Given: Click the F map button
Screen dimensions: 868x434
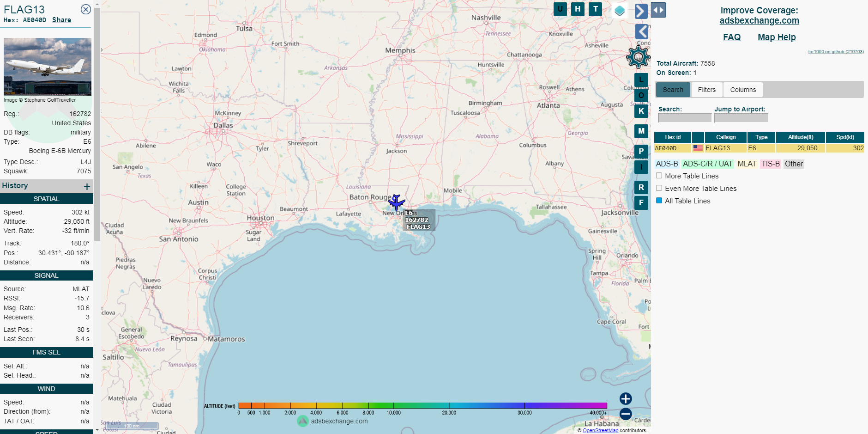Looking at the screenshot, I should coord(641,202).
